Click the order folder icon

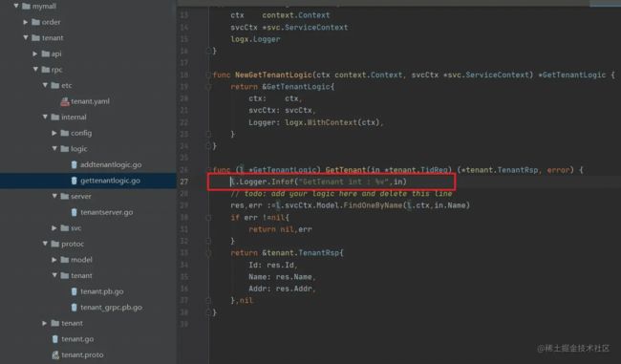tap(35, 22)
